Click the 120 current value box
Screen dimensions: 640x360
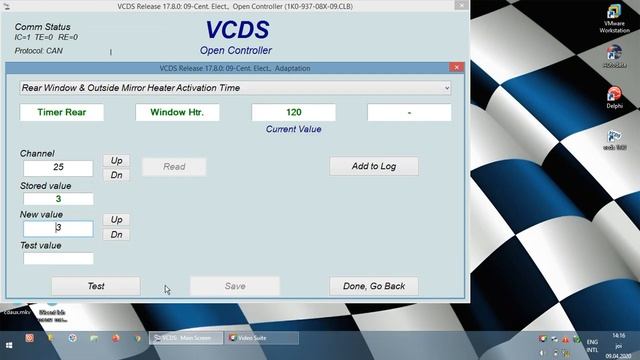293,112
